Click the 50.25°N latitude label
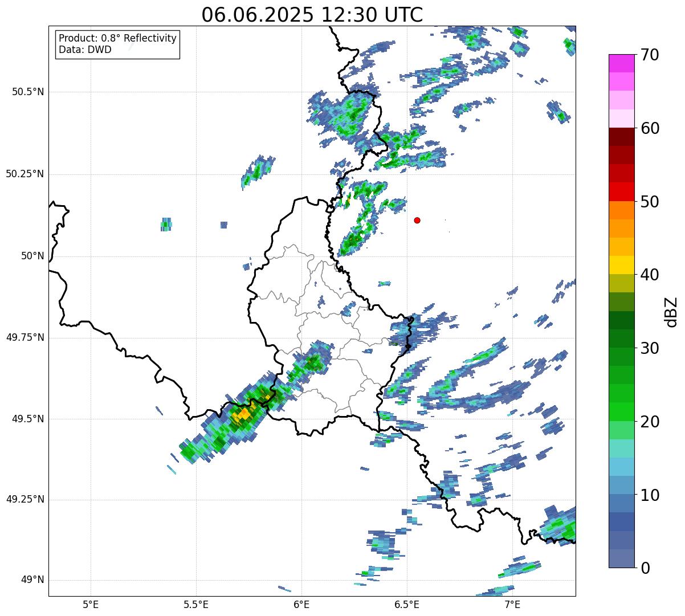The image size is (685, 616). click(x=25, y=174)
